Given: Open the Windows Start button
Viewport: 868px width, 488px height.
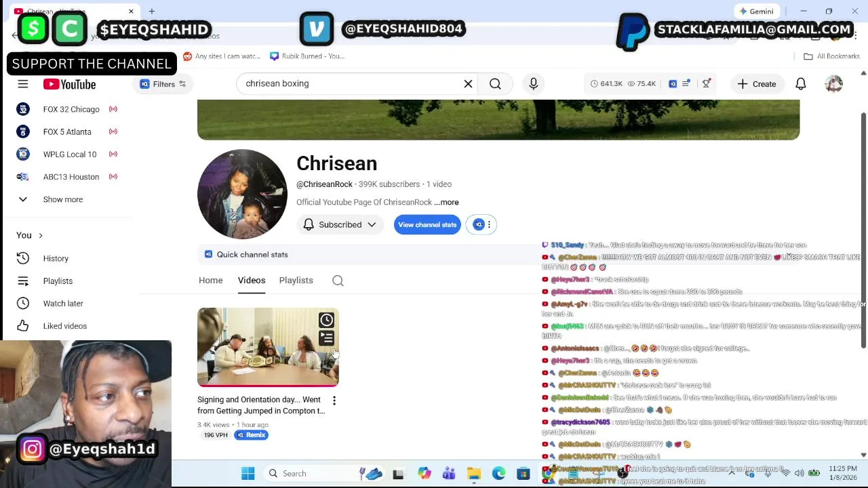Looking at the screenshot, I should (248, 473).
